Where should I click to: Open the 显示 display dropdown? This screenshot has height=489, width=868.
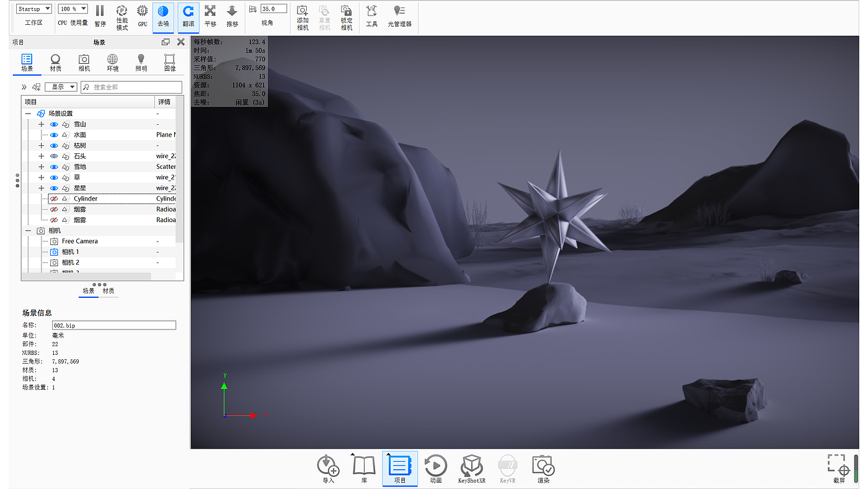(61, 87)
